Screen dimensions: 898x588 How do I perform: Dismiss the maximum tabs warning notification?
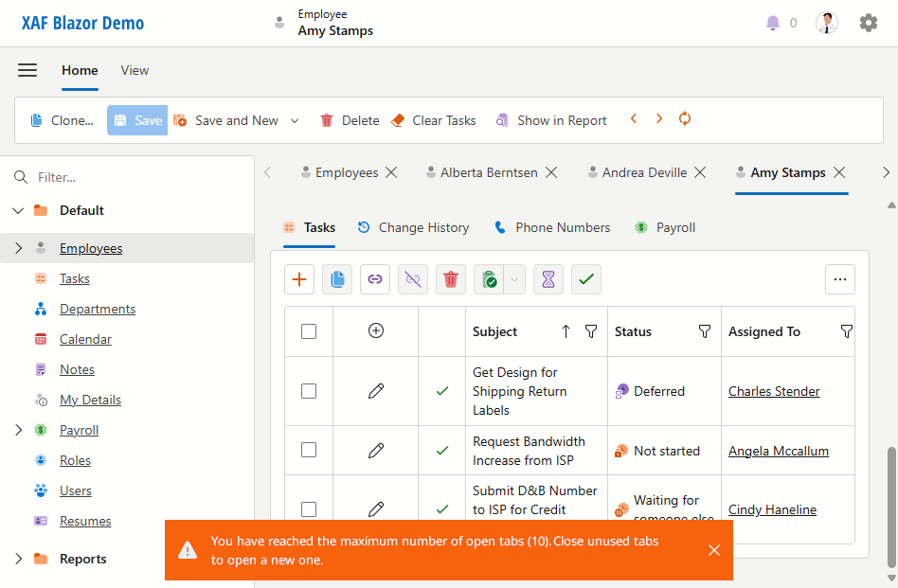tap(714, 550)
